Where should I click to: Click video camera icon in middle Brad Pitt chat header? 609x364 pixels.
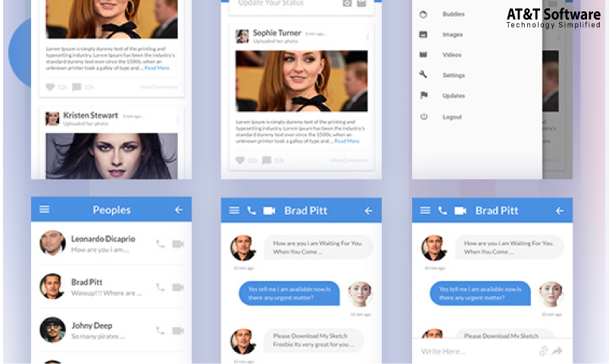pos(269,210)
